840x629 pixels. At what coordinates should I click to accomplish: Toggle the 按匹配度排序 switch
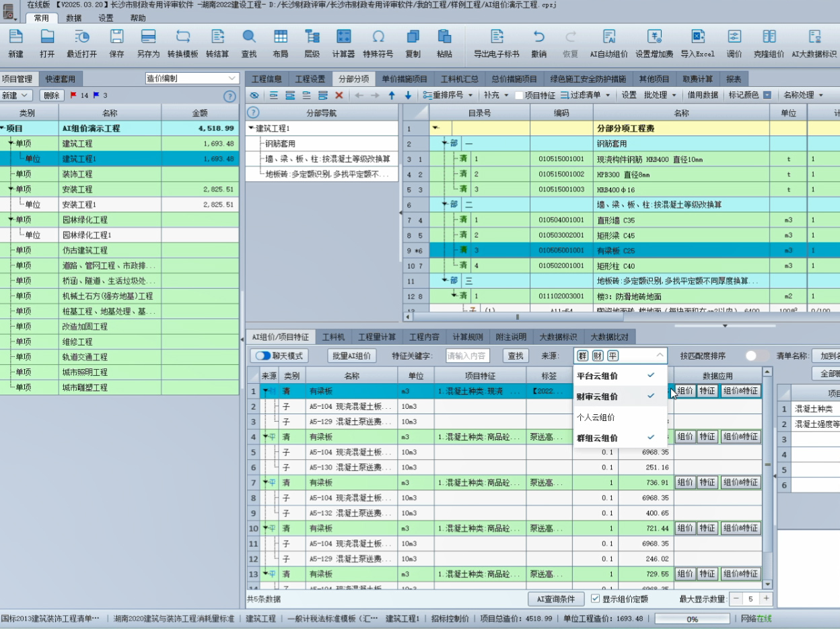tap(757, 356)
